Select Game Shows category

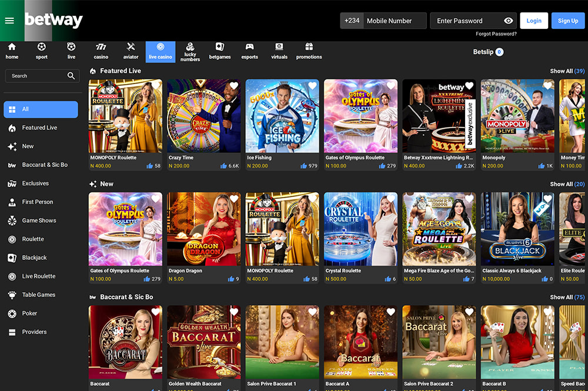click(x=41, y=220)
